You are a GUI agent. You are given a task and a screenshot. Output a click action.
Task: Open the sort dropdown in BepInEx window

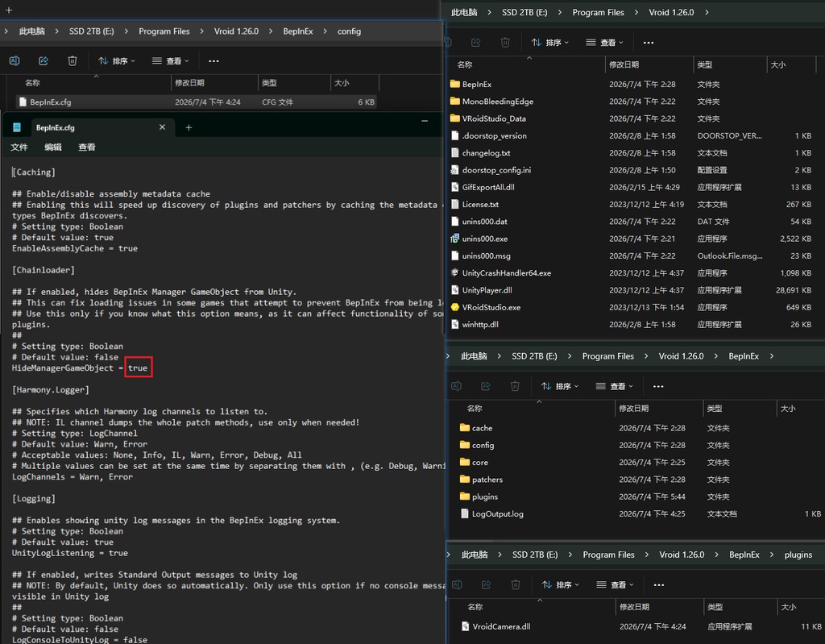click(x=560, y=386)
